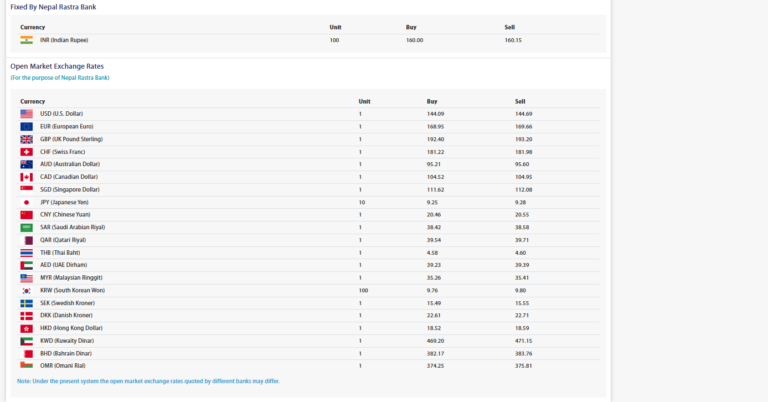
Task: Click the Canadian Dollar flag icon
Action: [26, 177]
